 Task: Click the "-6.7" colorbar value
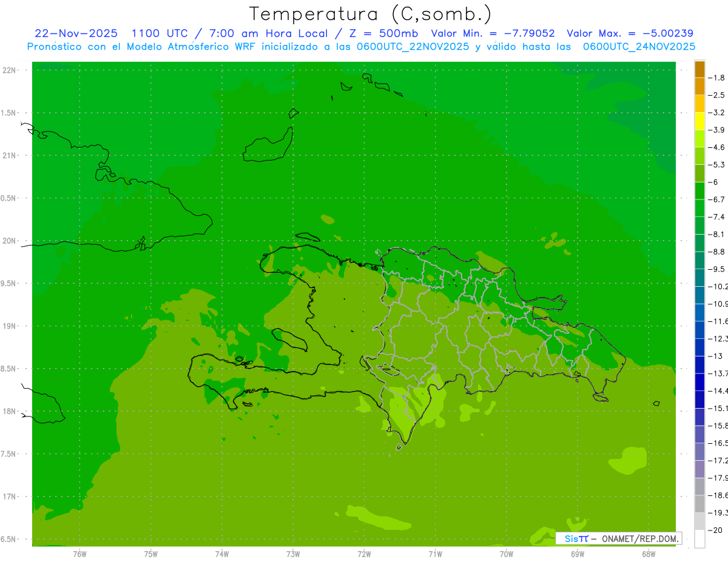(717, 199)
